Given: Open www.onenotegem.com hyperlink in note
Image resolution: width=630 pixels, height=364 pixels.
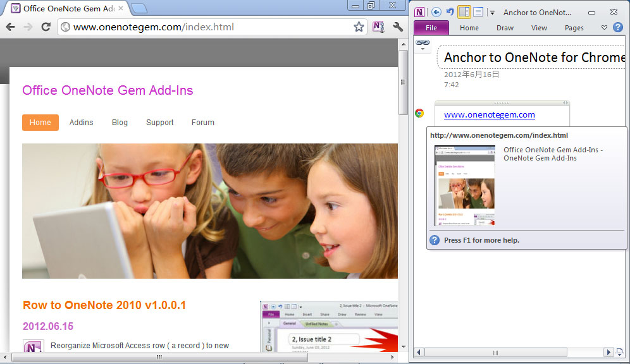Looking at the screenshot, I should pyautogui.click(x=490, y=115).
